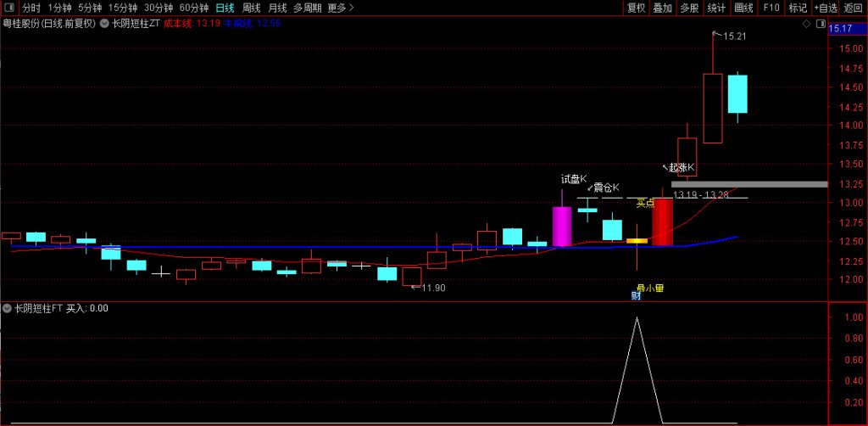This screenshot has width=868, height=426.
Task: Add the stock via +自选
Action: click(x=825, y=8)
